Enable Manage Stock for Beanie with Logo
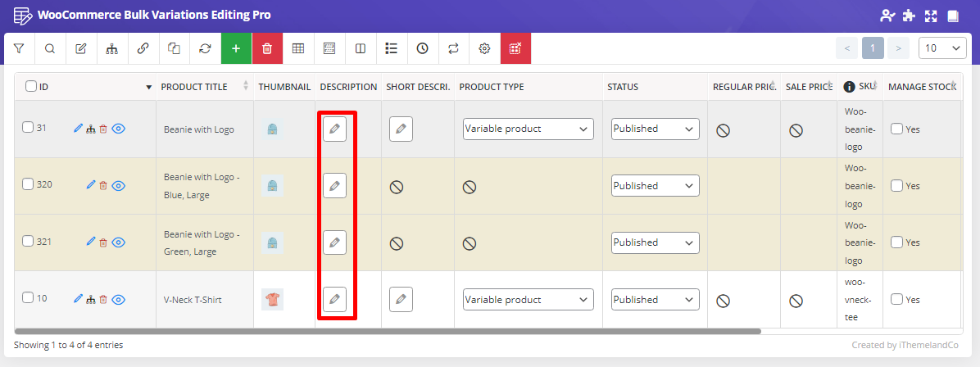The width and height of the screenshot is (980, 367). 896,129
